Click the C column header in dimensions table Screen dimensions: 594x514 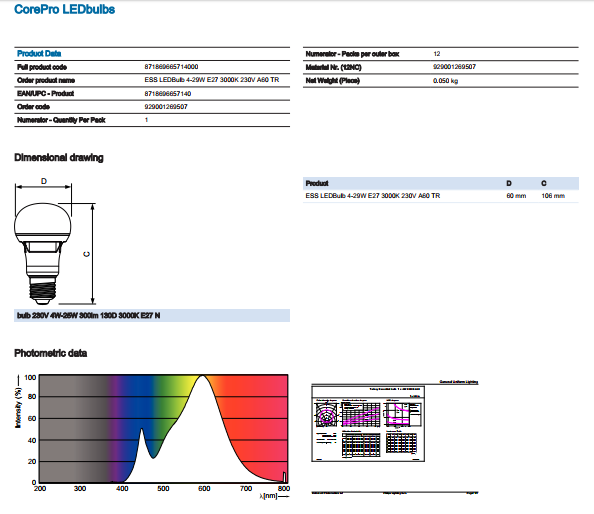(544, 183)
